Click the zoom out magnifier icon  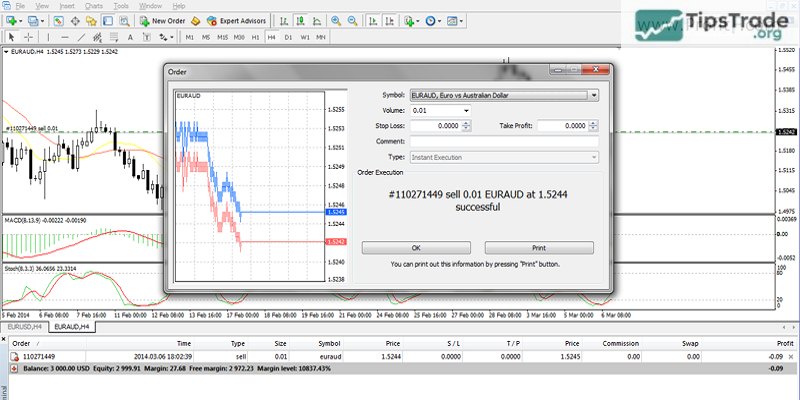tap(352, 20)
